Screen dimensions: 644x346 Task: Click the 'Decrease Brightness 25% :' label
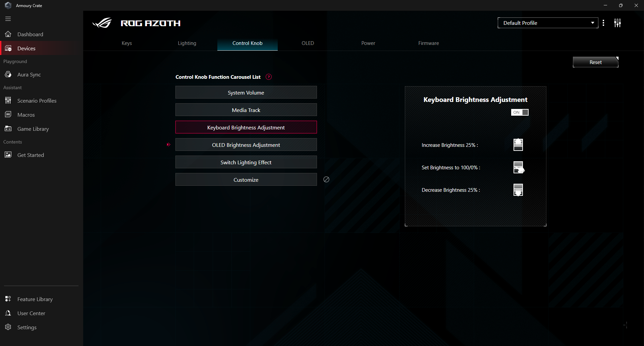point(451,190)
